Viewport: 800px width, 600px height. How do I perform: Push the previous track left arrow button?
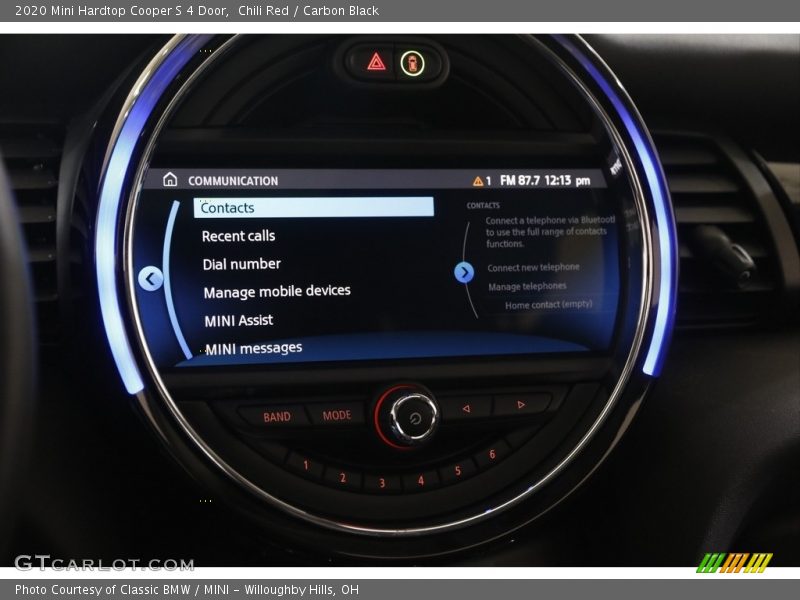coord(466,409)
